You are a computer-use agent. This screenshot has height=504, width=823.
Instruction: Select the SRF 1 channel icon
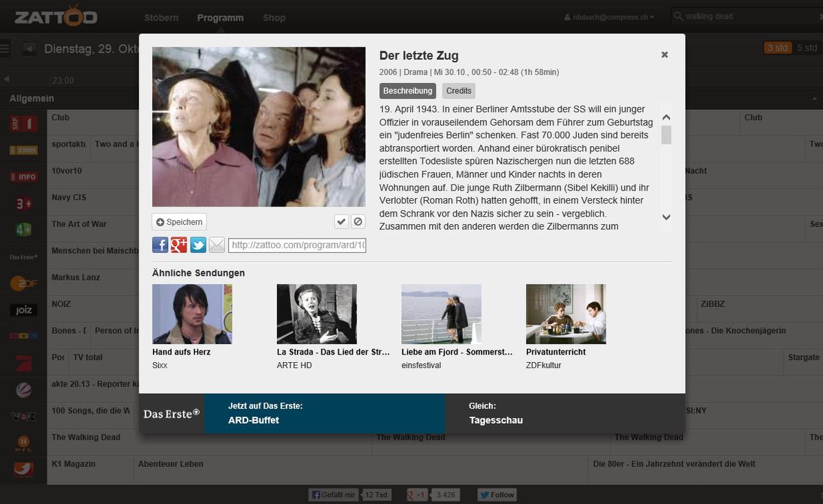click(23, 124)
